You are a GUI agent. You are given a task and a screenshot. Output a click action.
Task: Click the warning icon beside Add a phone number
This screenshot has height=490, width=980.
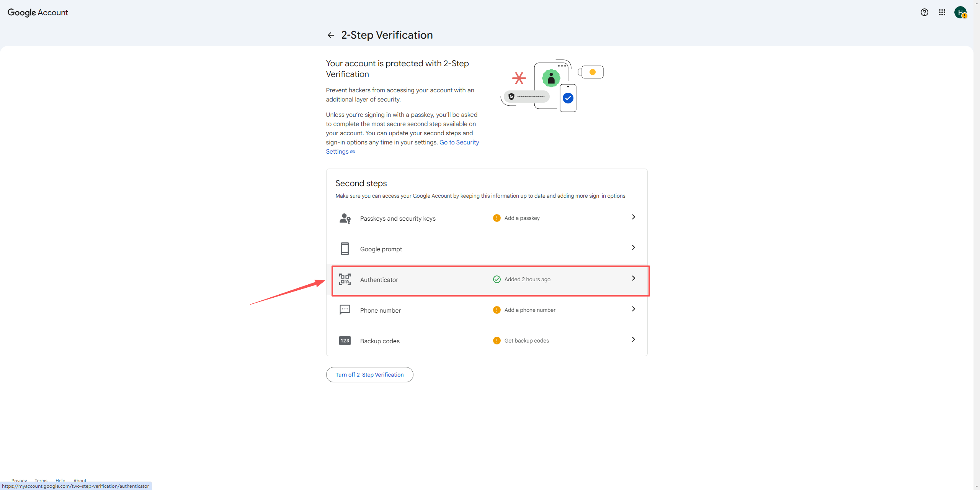(x=497, y=310)
